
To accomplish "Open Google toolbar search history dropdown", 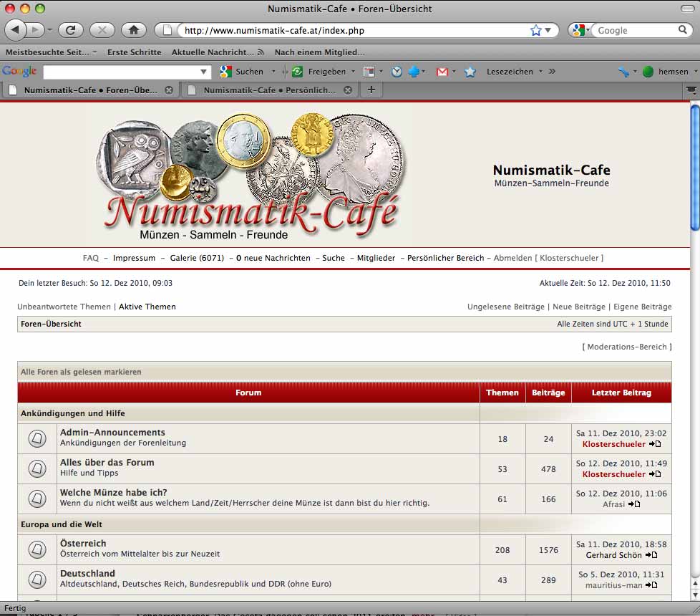I will coord(204,72).
